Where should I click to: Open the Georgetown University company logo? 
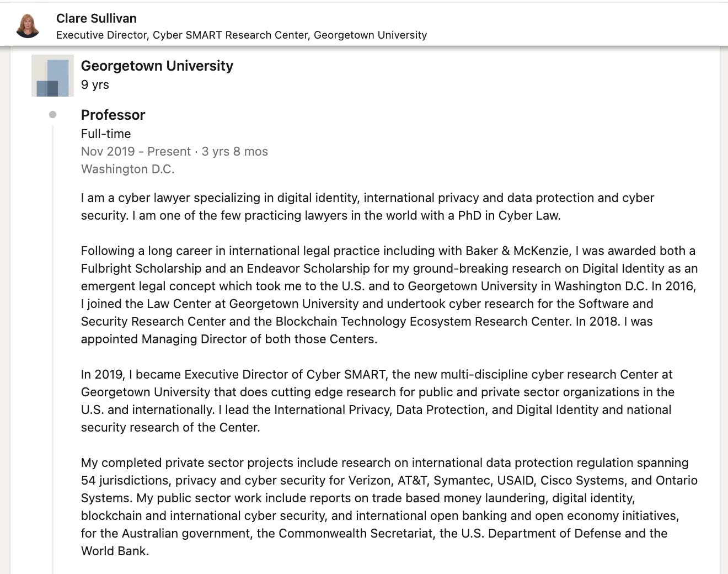[52, 76]
